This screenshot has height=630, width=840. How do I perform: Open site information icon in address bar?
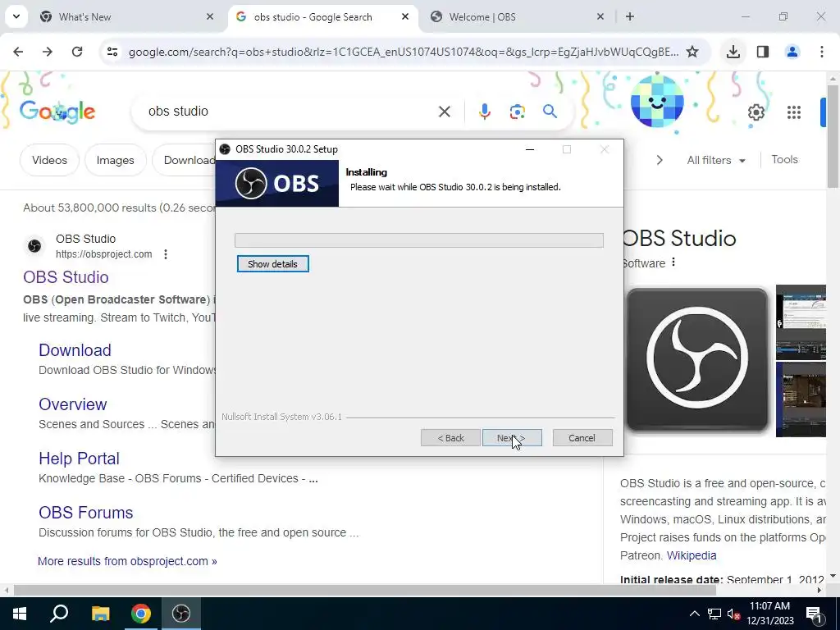[x=112, y=52]
